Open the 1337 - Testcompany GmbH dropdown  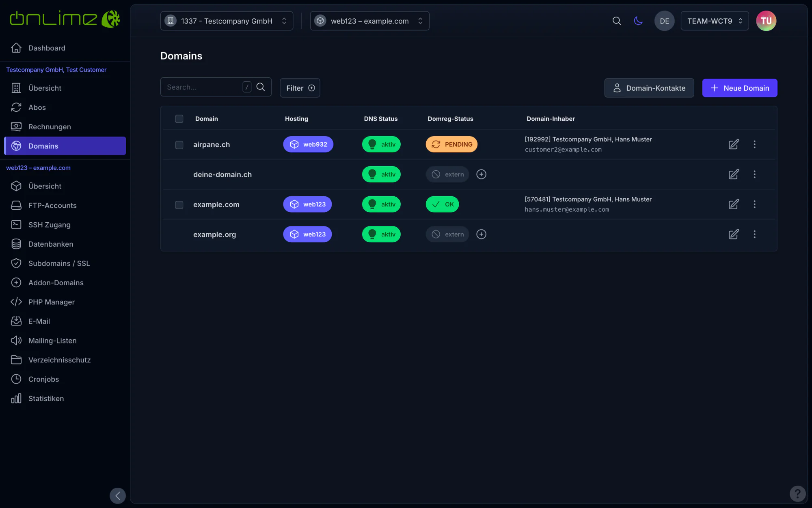[x=227, y=21]
